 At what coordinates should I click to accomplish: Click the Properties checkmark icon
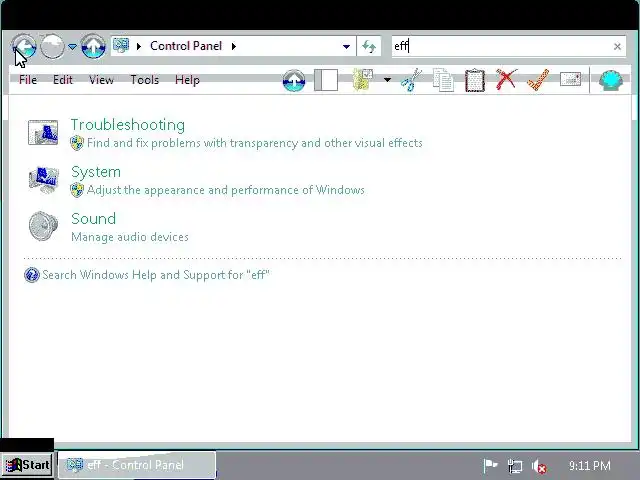click(538, 80)
